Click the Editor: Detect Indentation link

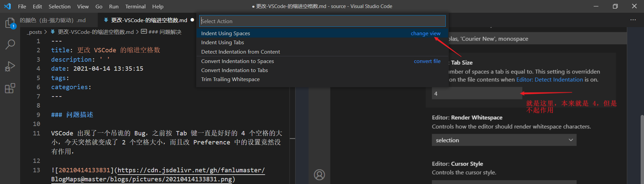coord(549,80)
